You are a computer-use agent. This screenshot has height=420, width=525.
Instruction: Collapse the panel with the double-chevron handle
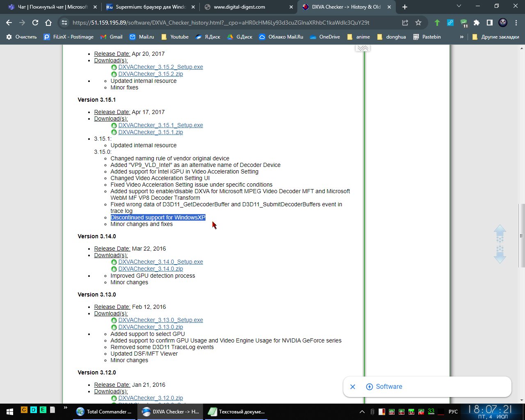click(x=363, y=48)
